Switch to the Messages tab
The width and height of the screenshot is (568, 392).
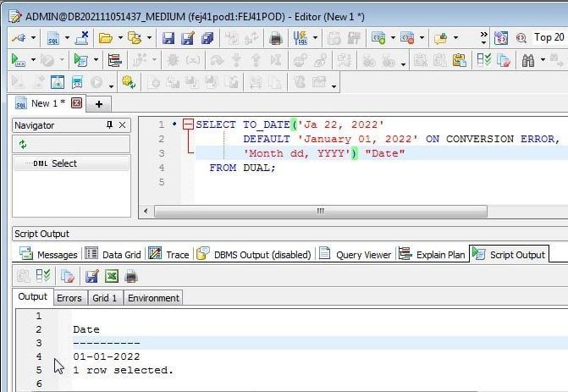(x=48, y=254)
